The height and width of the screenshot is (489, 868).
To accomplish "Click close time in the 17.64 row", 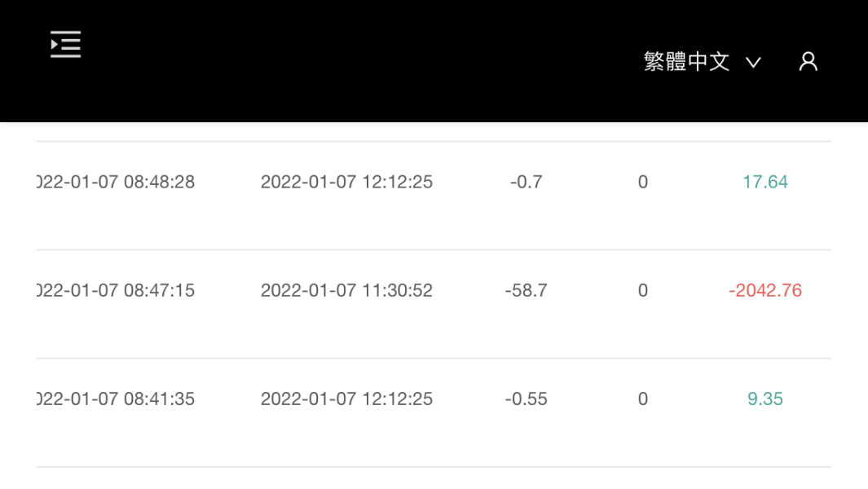I will tap(346, 182).
